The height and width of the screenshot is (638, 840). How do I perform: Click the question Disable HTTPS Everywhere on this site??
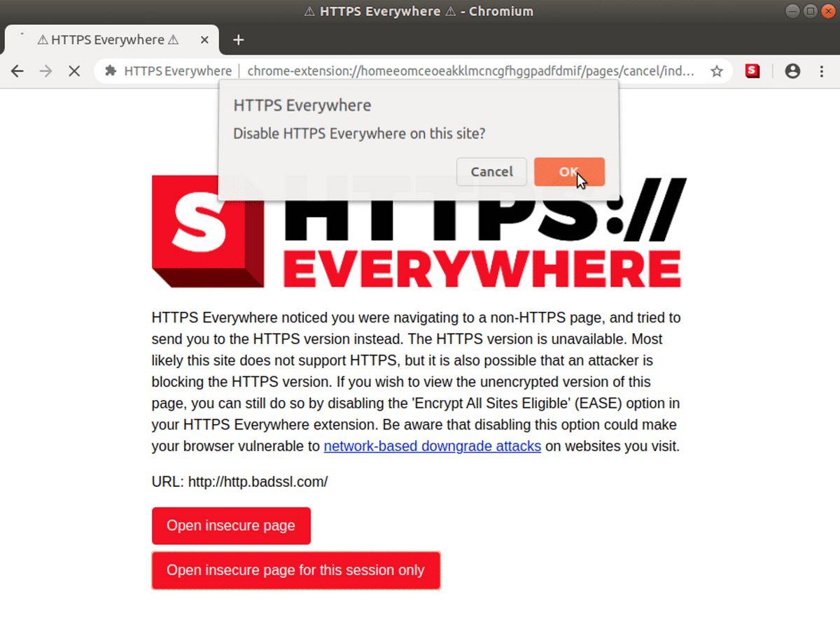coord(359,133)
